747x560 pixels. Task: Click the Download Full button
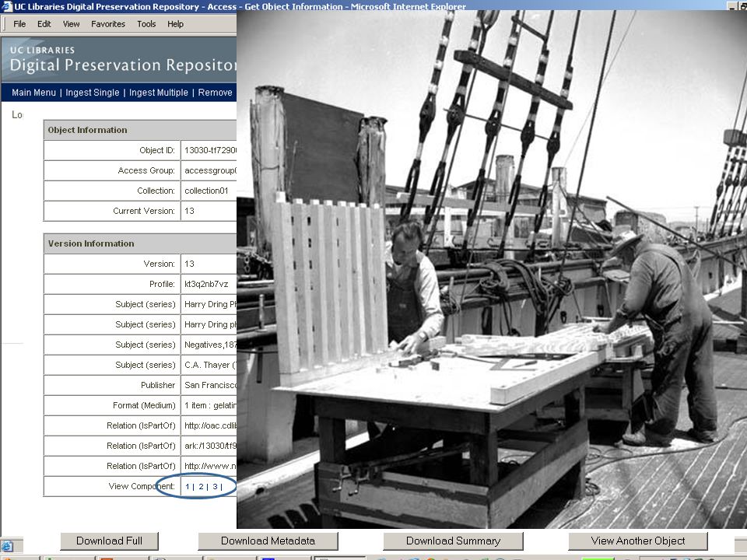tap(109, 541)
